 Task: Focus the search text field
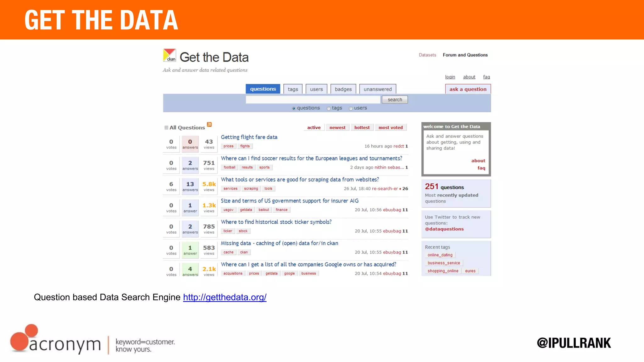click(313, 100)
